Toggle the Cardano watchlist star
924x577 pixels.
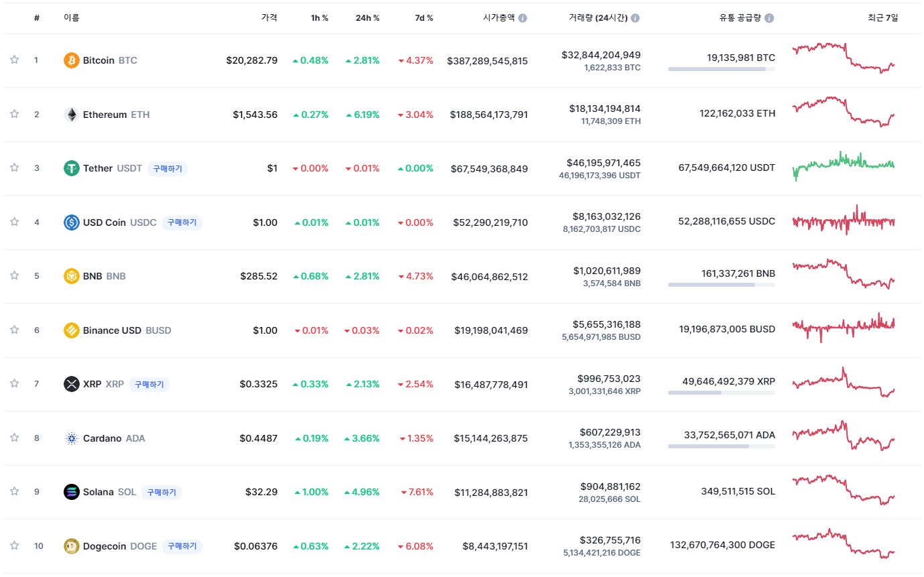14,438
